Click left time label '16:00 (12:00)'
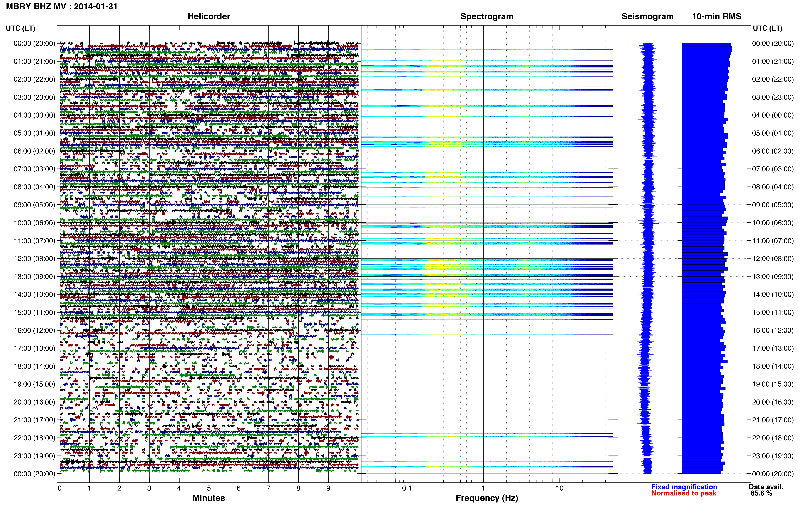812x508 pixels. pyautogui.click(x=34, y=330)
